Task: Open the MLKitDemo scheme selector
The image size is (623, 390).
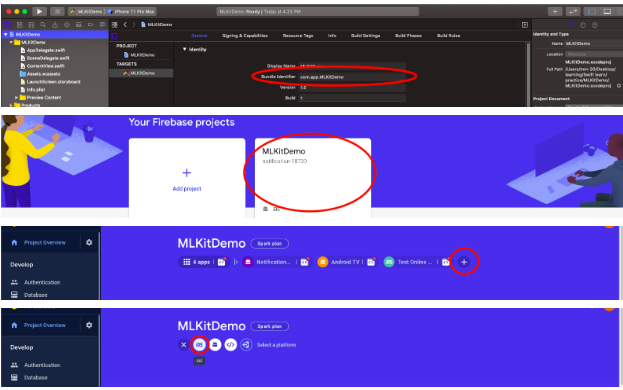Action: click(x=87, y=12)
